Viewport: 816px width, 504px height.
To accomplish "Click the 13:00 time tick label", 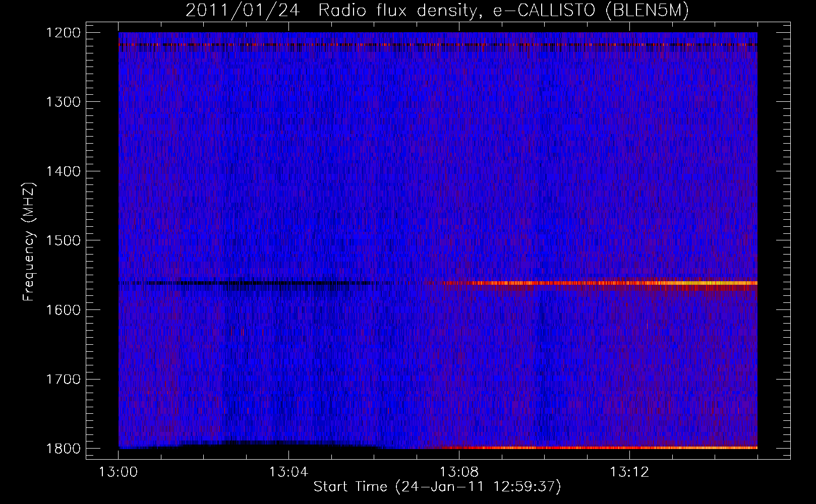I will 119,472.
